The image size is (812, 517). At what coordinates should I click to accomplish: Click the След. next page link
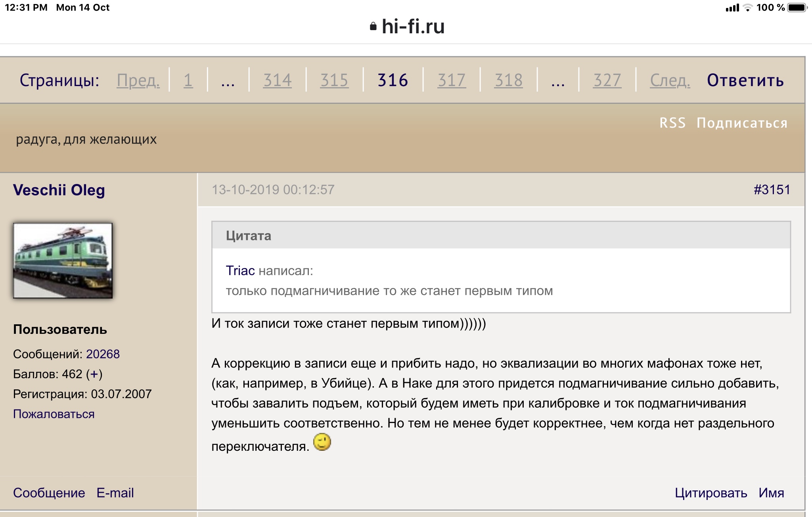point(670,80)
